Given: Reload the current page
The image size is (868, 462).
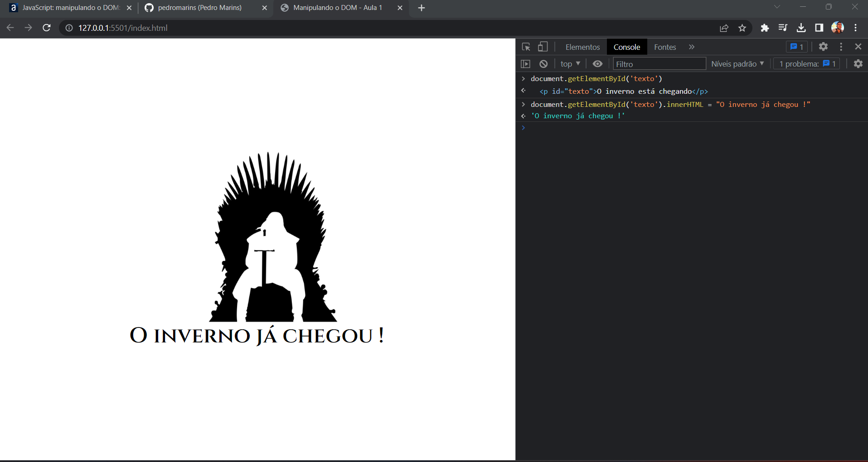Looking at the screenshot, I should coord(47,28).
